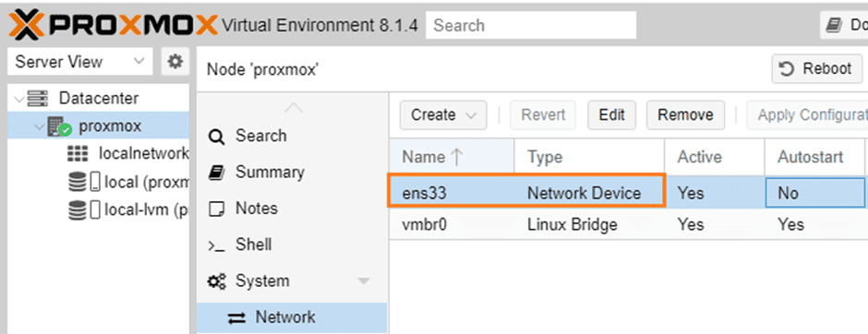Screen dimensions: 868x334
Task: Click the Notes sticky-note icon
Action: pyautogui.click(x=217, y=209)
